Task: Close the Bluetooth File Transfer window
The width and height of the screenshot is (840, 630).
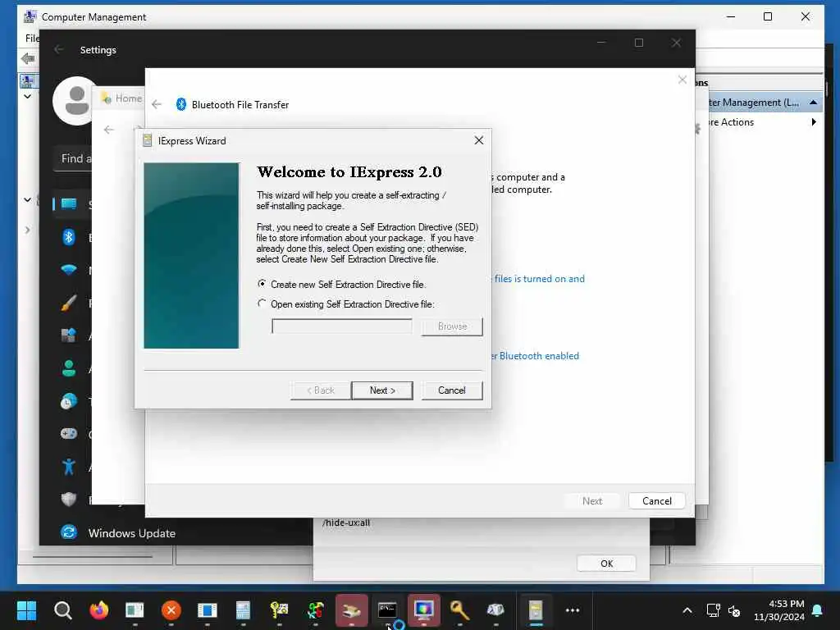Action: pyautogui.click(x=682, y=80)
